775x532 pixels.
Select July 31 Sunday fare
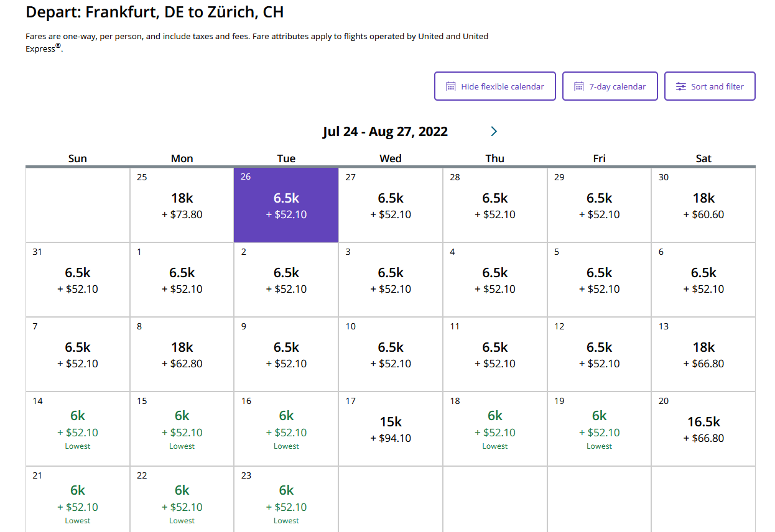point(78,280)
